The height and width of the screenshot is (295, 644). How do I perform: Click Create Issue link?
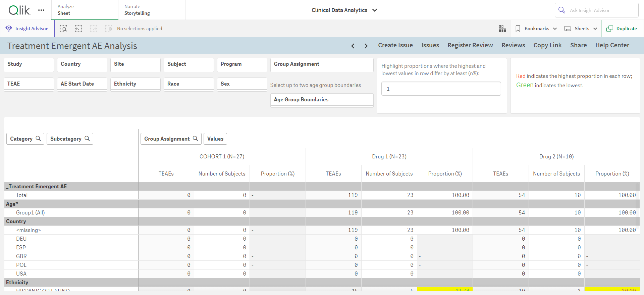(x=395, y=45)
